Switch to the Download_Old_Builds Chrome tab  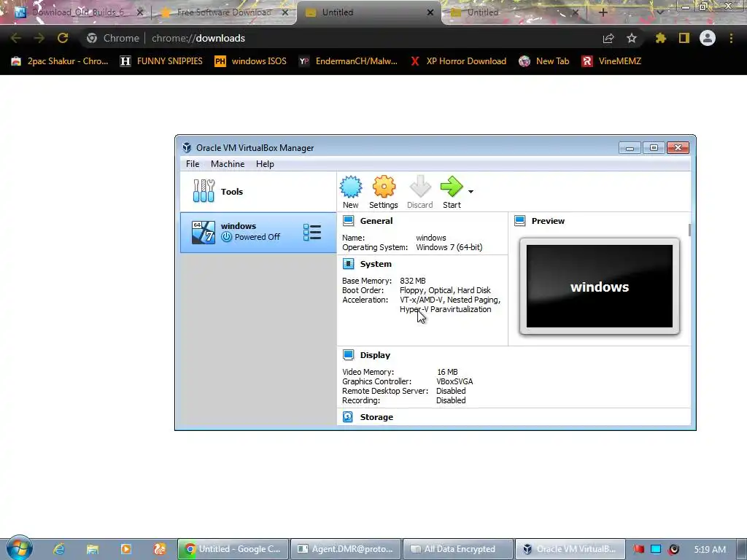[78, 12]
